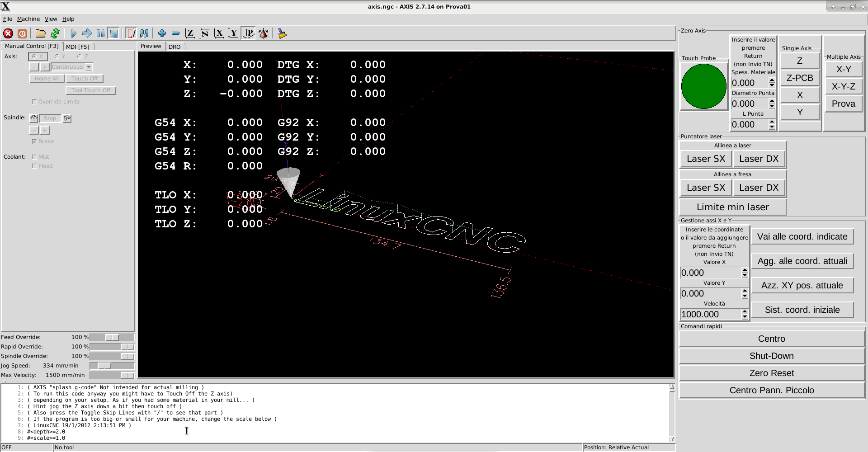Step down Diametro Punta value
Viewport: 868px width, 452px height.
[772, 106]
